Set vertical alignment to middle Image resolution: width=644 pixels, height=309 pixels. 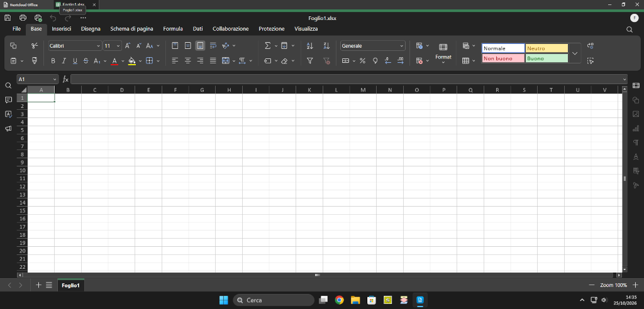[187, 46]
